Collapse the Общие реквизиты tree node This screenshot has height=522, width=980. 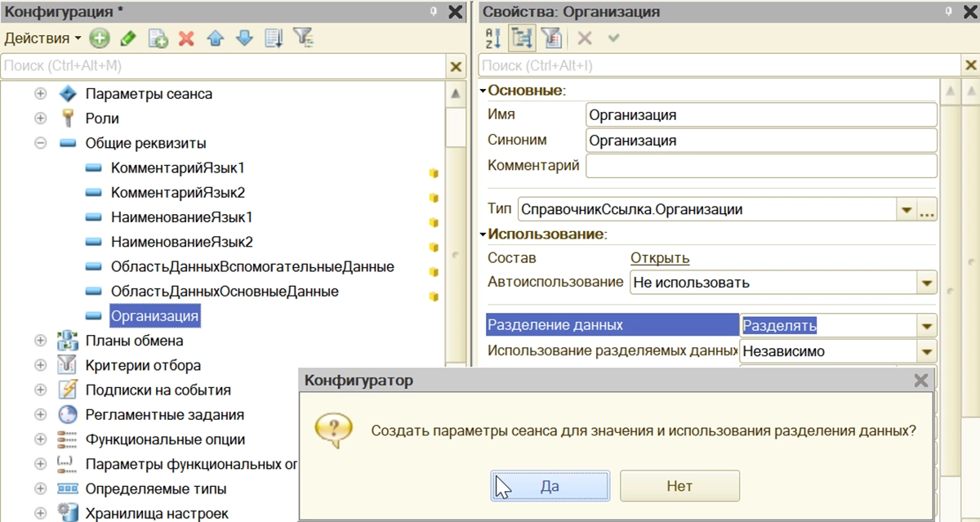[x=40, y=143]
